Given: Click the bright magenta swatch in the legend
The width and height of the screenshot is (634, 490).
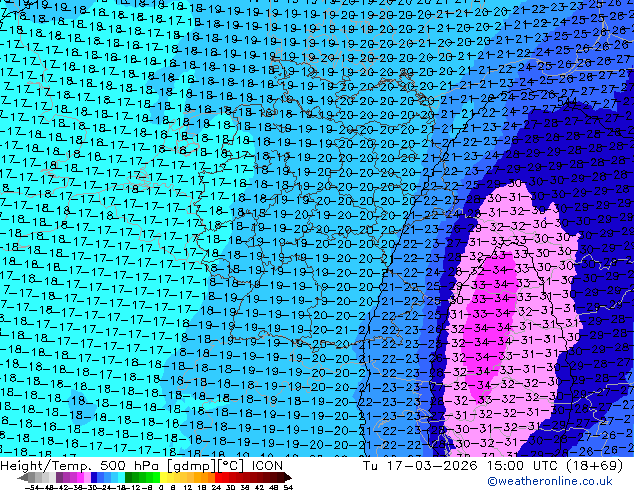Looking at the screenshot, I should (x=80, y=478).
